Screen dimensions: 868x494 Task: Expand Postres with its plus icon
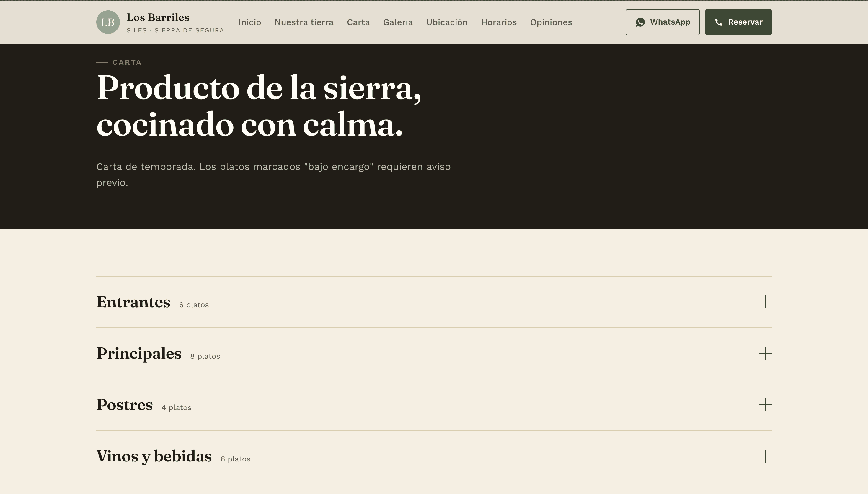(765, 405)
